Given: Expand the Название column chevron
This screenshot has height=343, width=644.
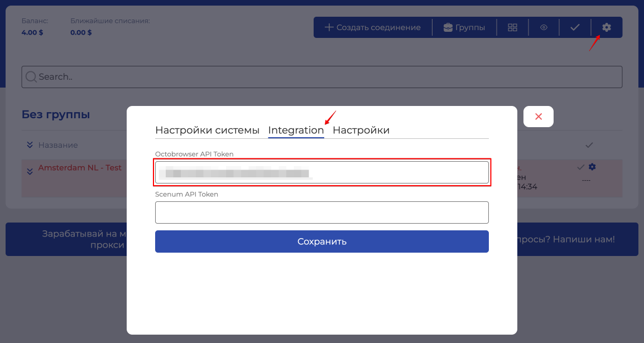Looking at the screenshot, I should pos(30,145).
